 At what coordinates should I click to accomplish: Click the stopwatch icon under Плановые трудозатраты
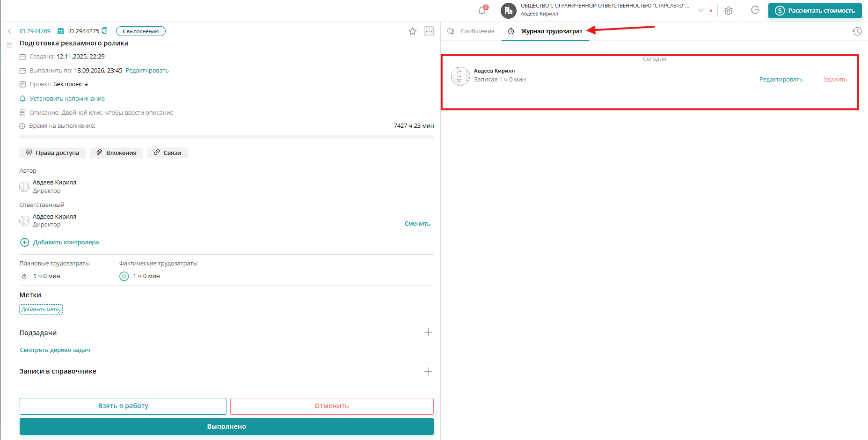point(25,277)
